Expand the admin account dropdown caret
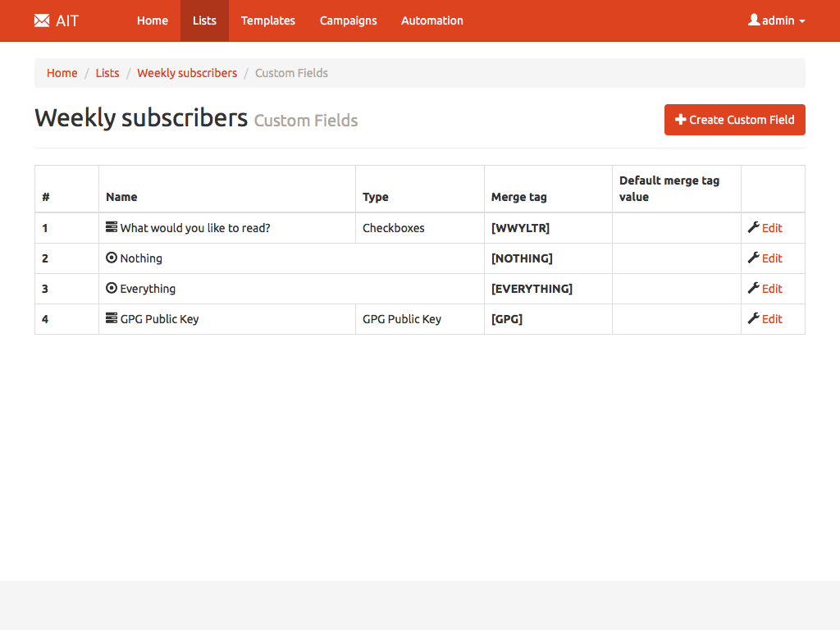This screenshot has height=630, width=840. click(x=801, y=21)
